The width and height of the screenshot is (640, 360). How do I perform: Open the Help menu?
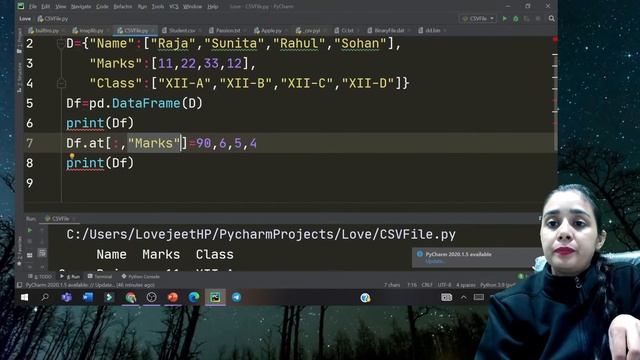pos(213,7)
